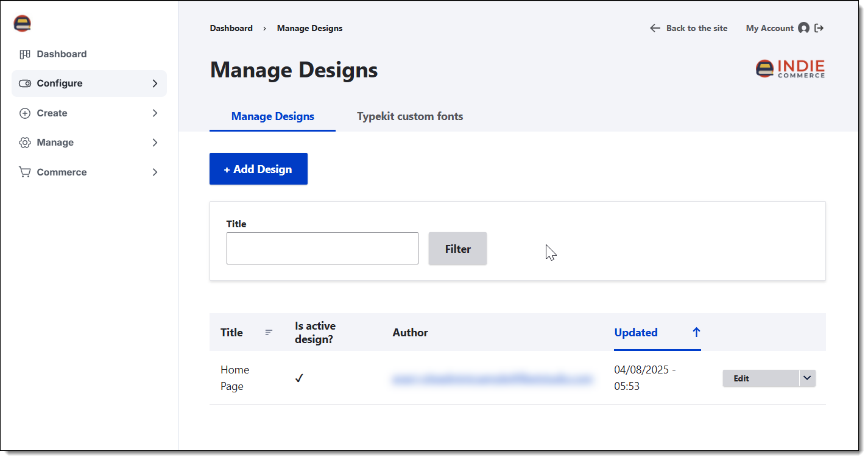Click the Back to the site link
868x460 pixels.
click(x=688, y=28)
